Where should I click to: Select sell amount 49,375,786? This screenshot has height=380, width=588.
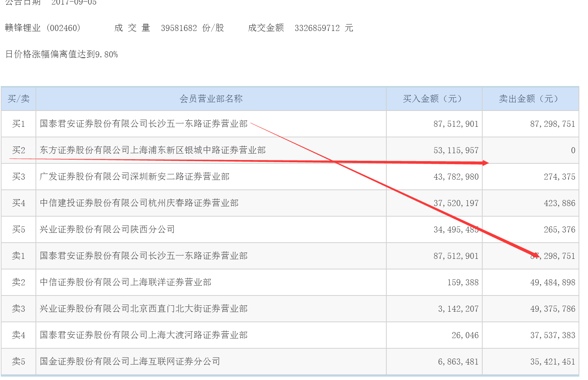[553, 309]
